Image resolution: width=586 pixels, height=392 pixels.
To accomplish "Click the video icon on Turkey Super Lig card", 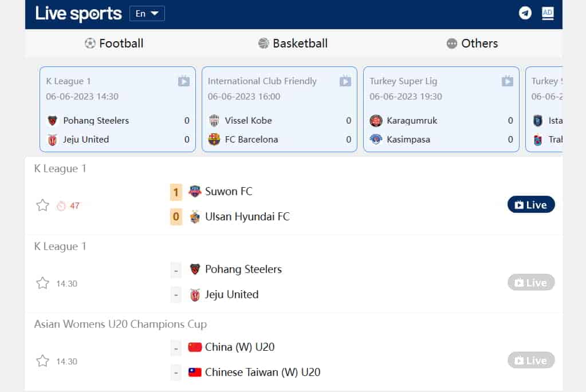I will tap(507, 81).
